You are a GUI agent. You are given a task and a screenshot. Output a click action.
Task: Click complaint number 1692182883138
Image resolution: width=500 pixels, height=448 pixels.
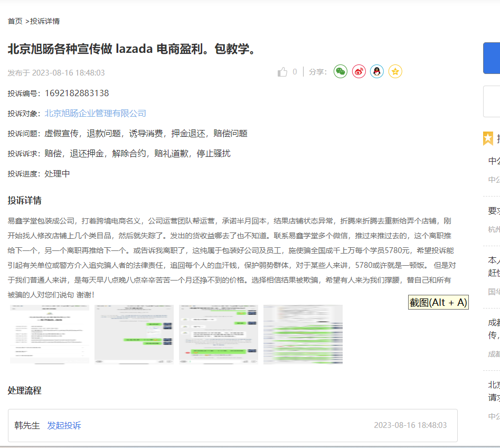point(77,93)
